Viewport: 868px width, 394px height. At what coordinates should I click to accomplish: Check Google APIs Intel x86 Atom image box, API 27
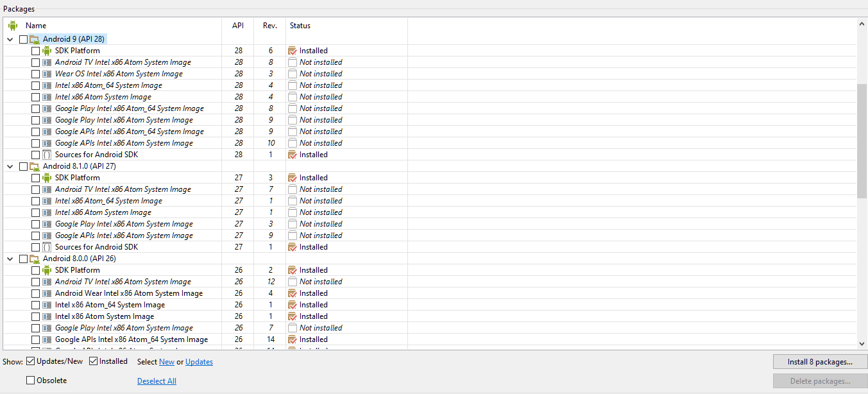coord(36,236)
